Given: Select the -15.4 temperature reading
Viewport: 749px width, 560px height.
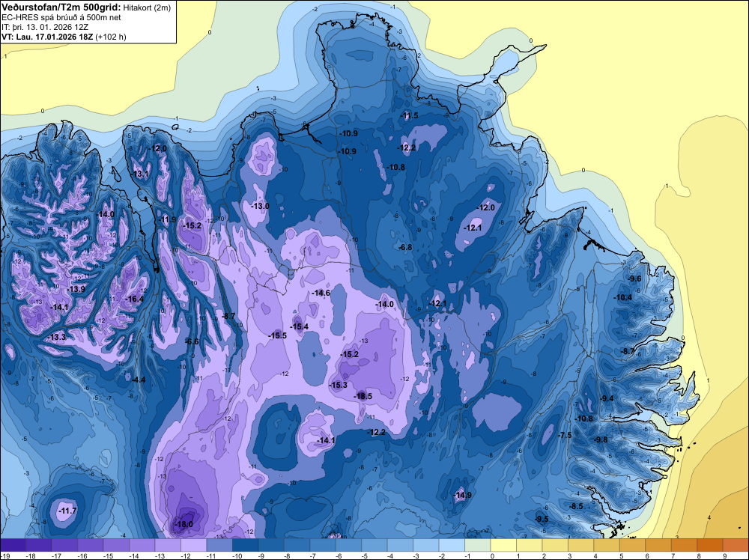Looking at the screenshot, I should 300,326.
